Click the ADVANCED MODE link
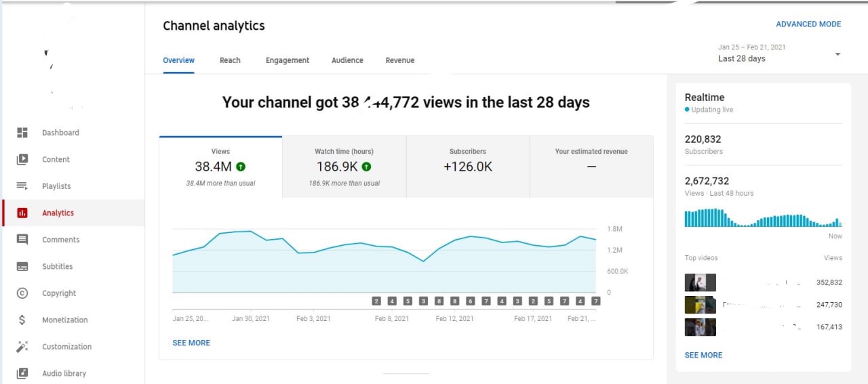Viewport: 868px width, 384px height. point(808,24)
